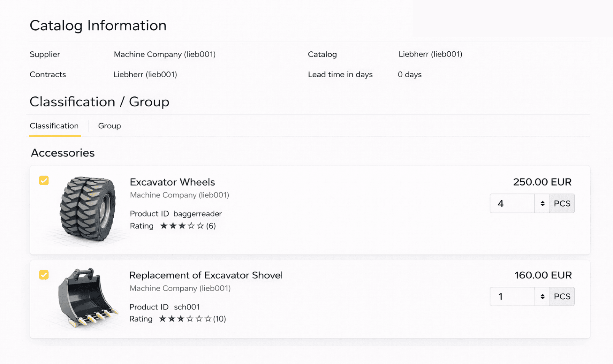Click the excavator shovel bucket thumbnail
The height and width of the screenshot is (364, 613).
pyautogui.click(x=86, y=297)
